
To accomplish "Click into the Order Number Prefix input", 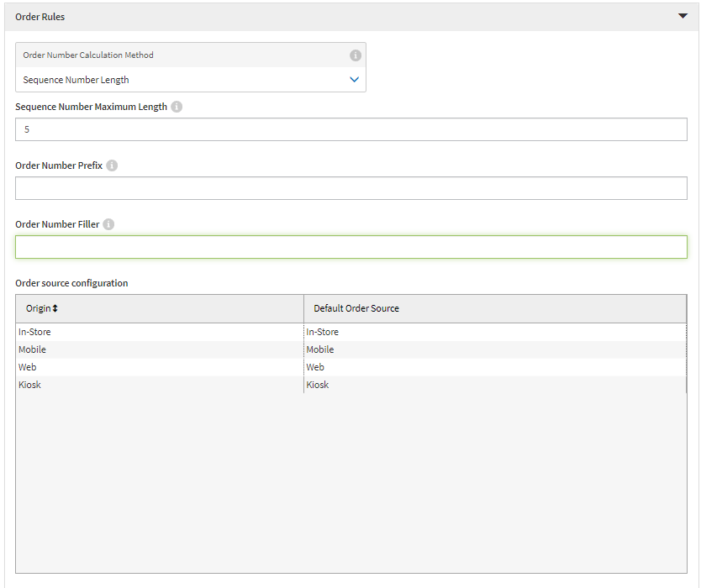I will [x=350, y=188].
